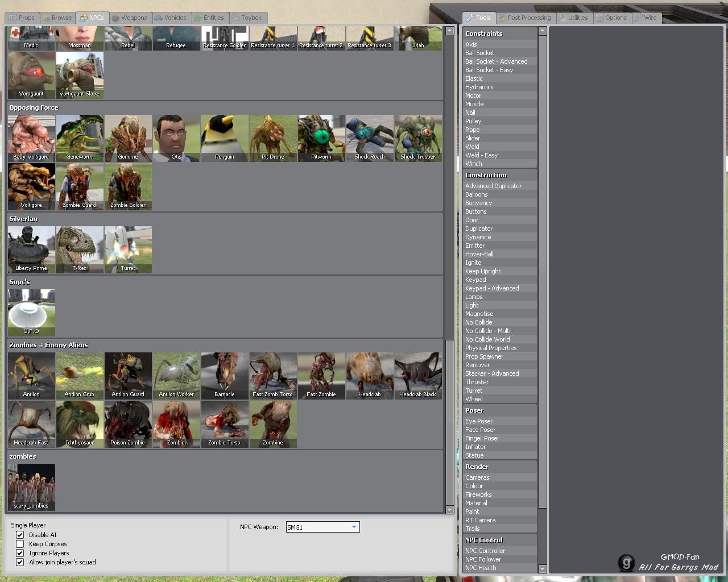Collapse the Zombies + Enemy Aliens header
The image size is (728, 582).
point(225,345)
